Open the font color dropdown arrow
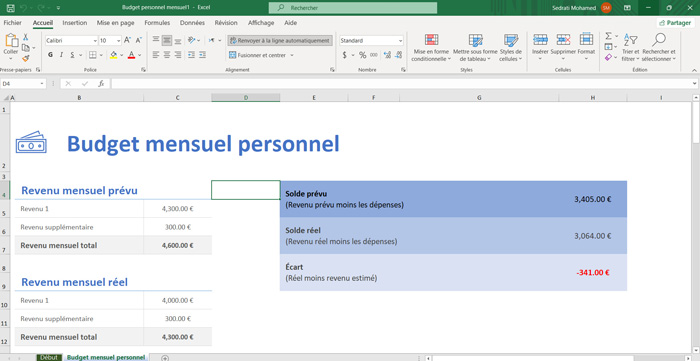700x361 pixels. click(139, 55)
